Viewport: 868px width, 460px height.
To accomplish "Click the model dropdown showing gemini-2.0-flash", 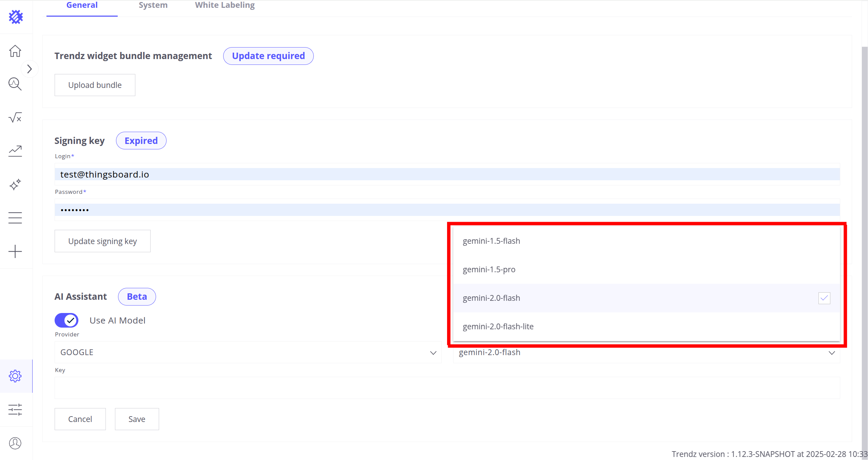I will point(647,352).
